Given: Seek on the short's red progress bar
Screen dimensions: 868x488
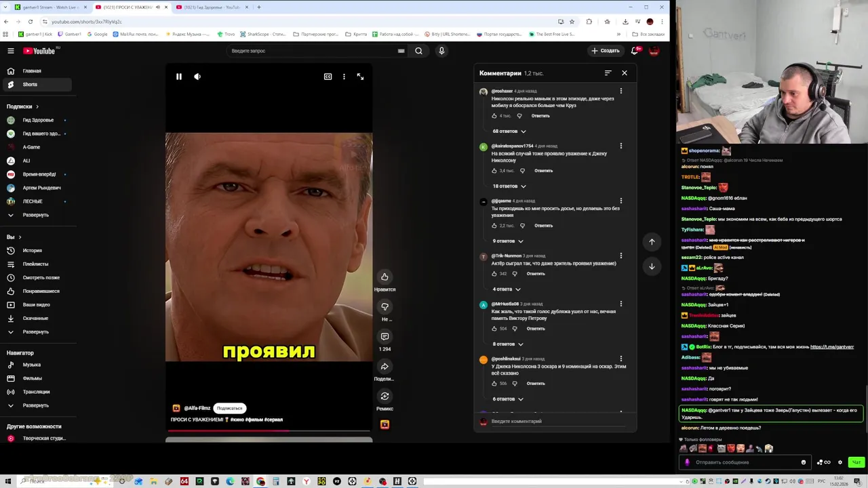Looking at the screenshot, I should tap(269, 430).
